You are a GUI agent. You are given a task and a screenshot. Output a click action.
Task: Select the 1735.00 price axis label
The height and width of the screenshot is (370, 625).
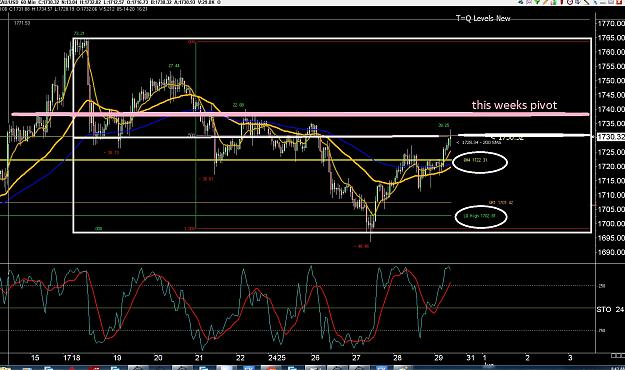(611, 124)
